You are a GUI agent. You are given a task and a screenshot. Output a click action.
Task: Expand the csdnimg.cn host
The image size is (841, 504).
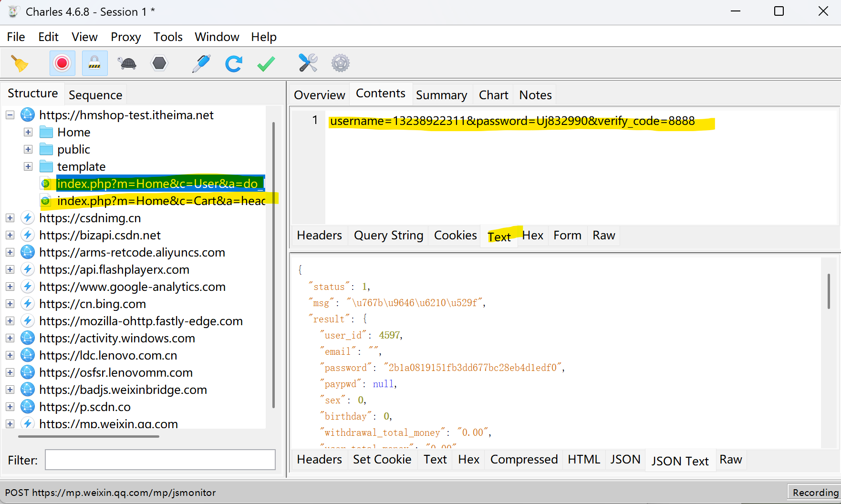click(x=10, y=218)
